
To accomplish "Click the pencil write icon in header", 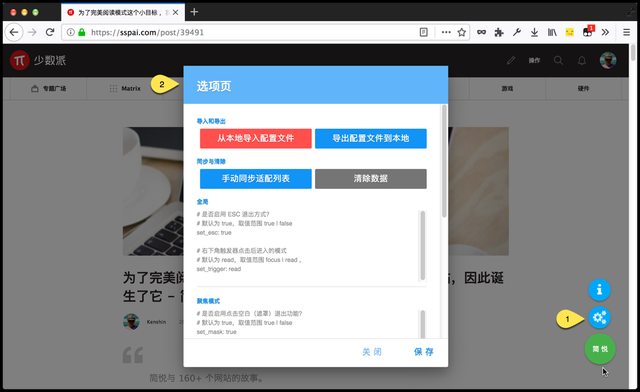I will (x=511, y=60).
